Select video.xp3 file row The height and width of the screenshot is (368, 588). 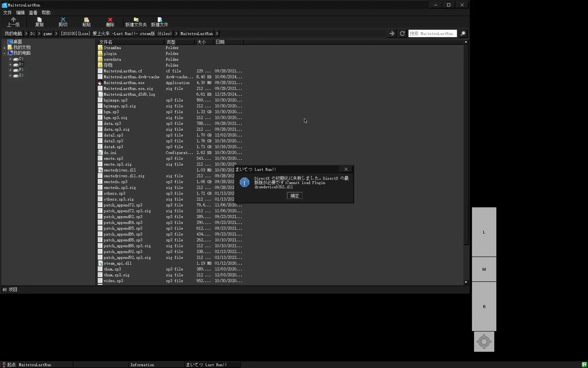[170, 281]
